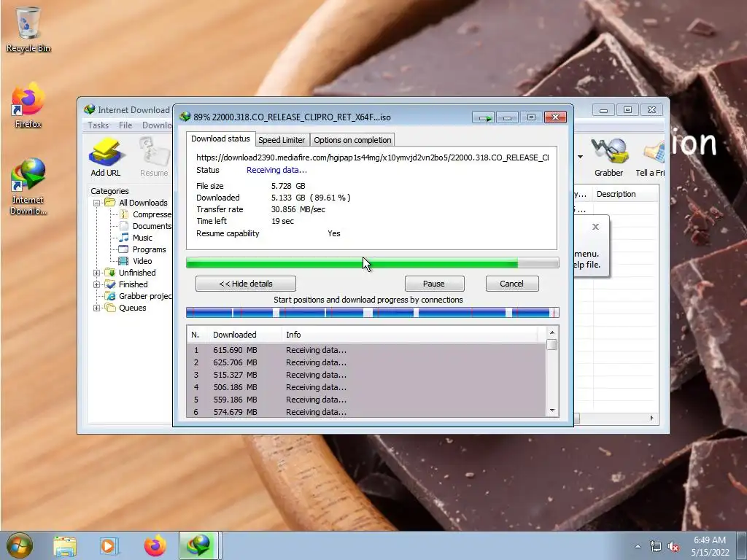Click the connections progress segment bar
Screen dimensions: 747x560
pyautogui.click(x=373, y=313)
